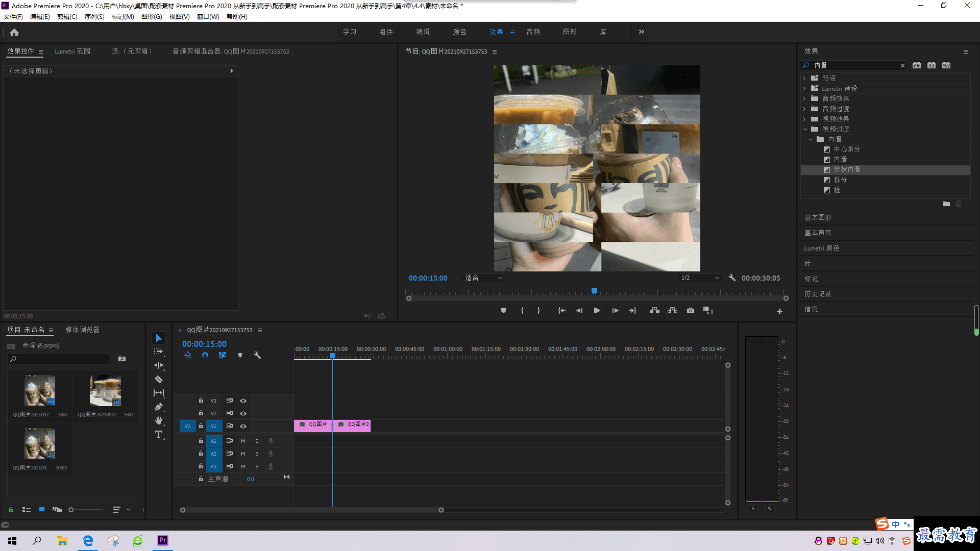This screenshot has height=551, width=980.
Task: Switch to the 媒体浏览器 tab
Action: 82,330
